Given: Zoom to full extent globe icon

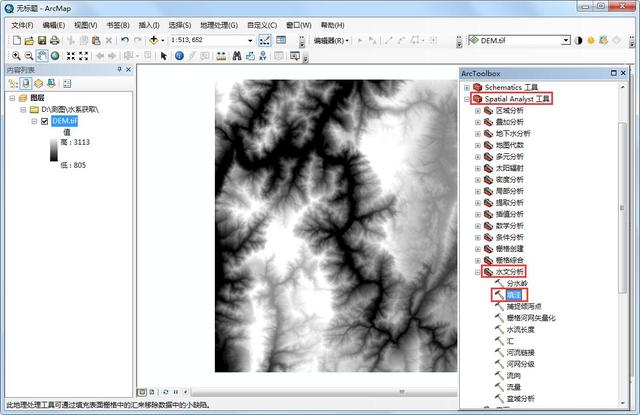Looking at the screenshot, I should click(55, 56).
